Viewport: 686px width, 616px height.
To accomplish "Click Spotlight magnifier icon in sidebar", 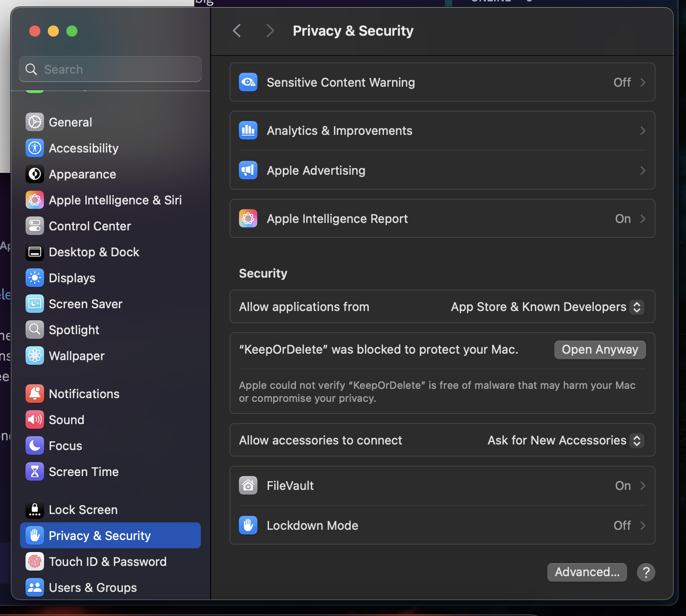I will (x=35, y=330).
